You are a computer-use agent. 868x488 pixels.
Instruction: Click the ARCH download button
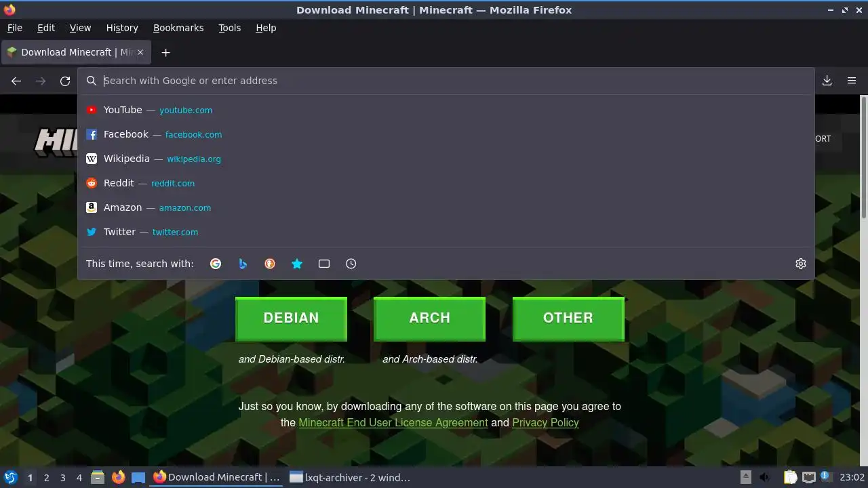point(429,318)
